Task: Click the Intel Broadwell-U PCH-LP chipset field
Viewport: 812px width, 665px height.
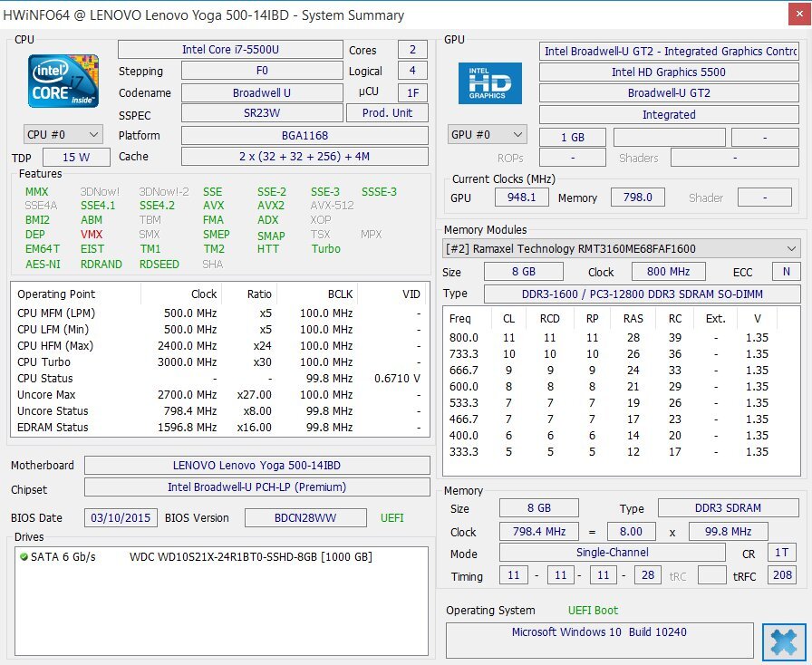Action: 256,489
